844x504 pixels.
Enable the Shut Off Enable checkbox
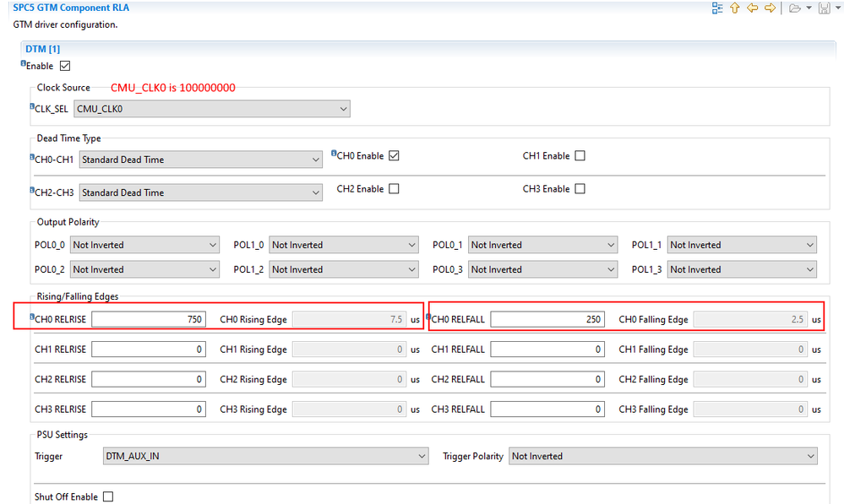pos(108,496)
